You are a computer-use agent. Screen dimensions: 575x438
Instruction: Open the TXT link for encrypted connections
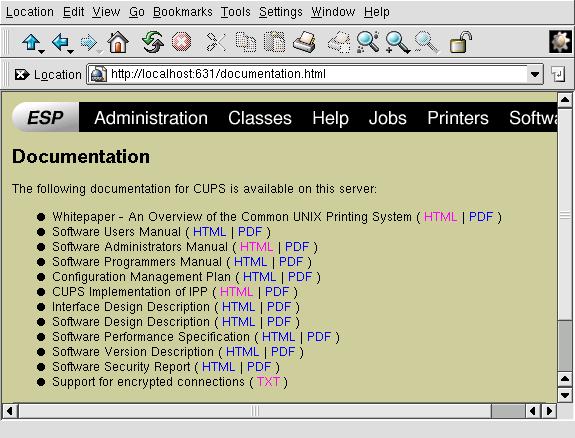(x=268, y=382)
